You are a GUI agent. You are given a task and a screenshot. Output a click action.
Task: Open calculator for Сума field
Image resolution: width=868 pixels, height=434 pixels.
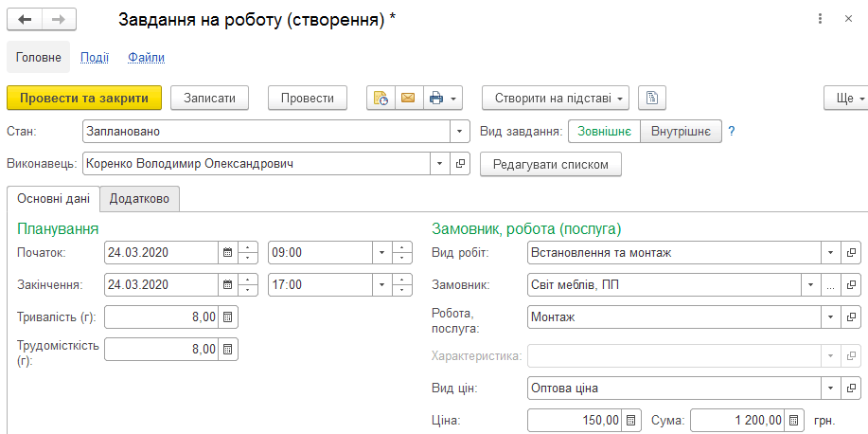pos(794,420)
